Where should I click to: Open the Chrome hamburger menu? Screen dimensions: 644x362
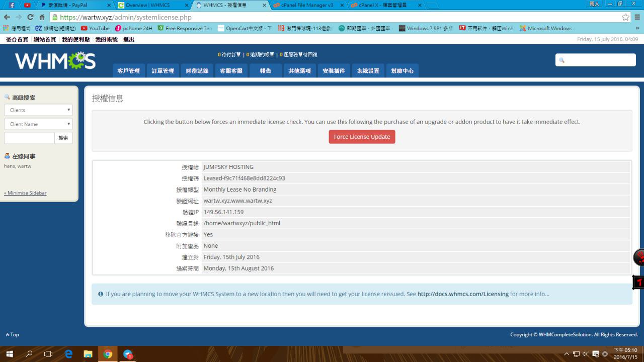[x=637, y=17]
